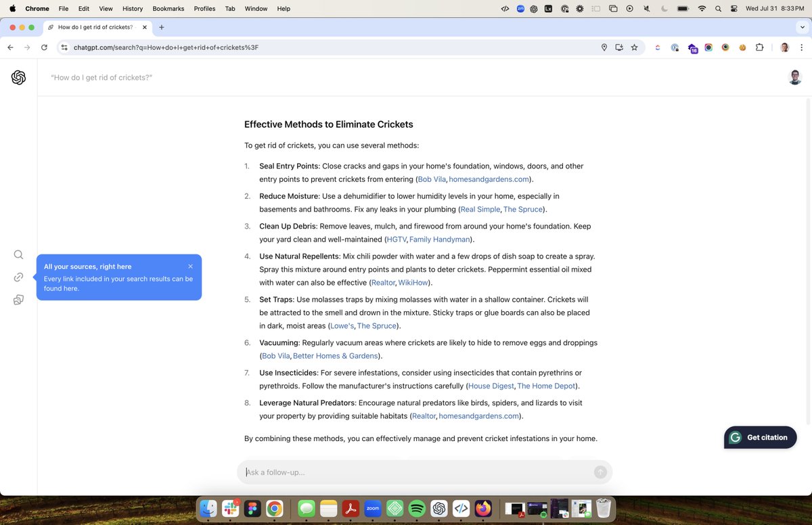
Task: Open Slack from the Dock
Action: 230,508
